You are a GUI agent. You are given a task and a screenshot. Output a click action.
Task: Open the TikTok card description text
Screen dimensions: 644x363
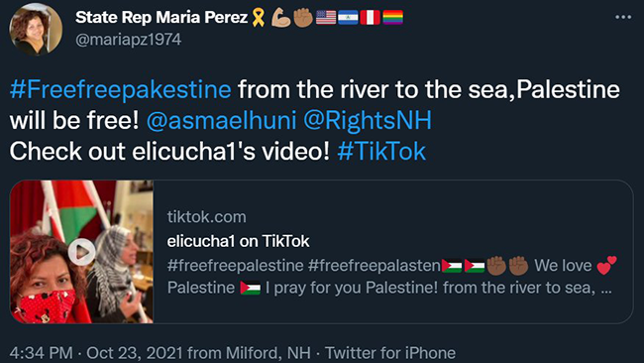(x=391, y=277)
